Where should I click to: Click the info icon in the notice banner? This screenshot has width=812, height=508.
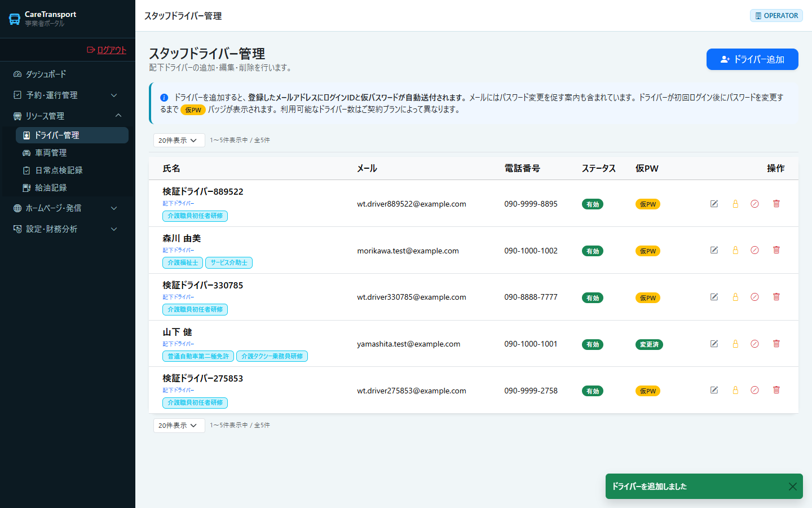tap(164, 98)
